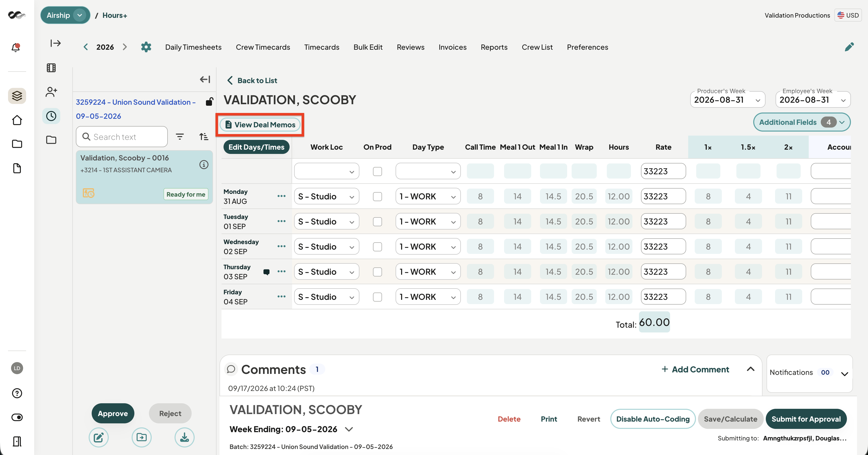
Task: Click the Search text field
Action: pyautogui.click(x=122, y=136)
